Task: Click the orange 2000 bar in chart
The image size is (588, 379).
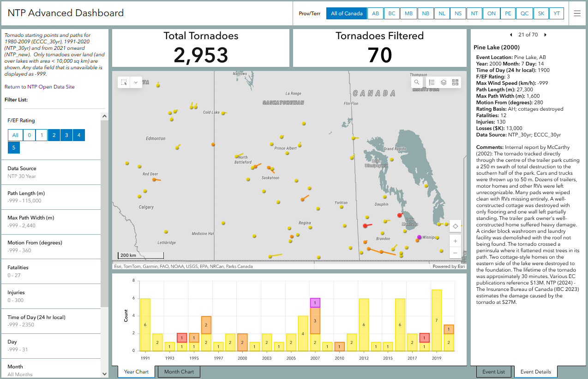Action: [x=242, y=343]
